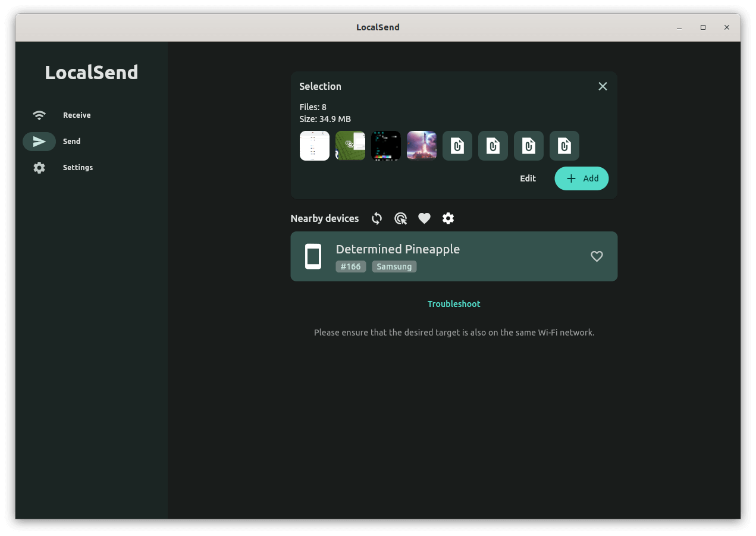Dismiss the Selection panel with the X

pyautogui.click(x=603, y=86)
